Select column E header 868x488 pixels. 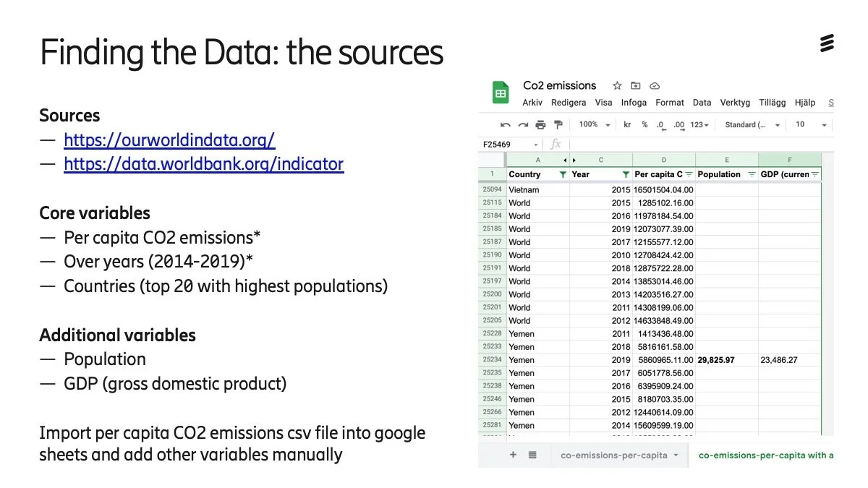(x=727, y=160)
